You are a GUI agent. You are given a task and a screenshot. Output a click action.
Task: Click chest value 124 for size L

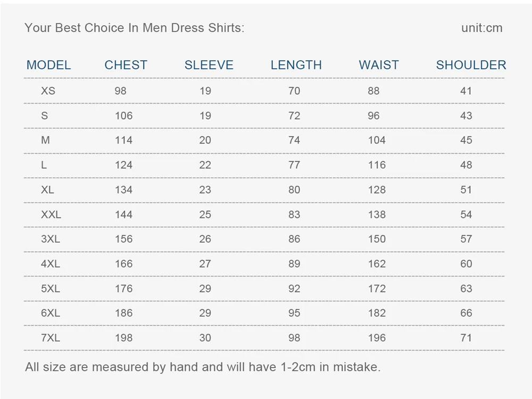point(123,165)
